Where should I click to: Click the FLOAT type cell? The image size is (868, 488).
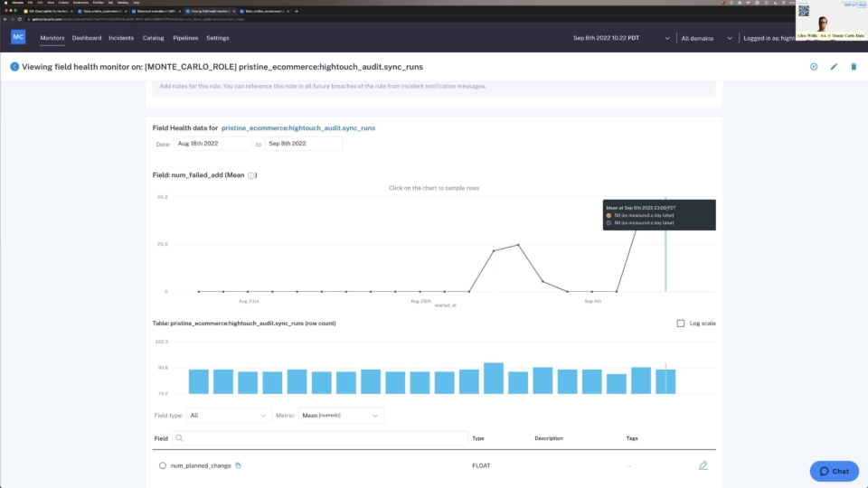click(x=481, y=466)
